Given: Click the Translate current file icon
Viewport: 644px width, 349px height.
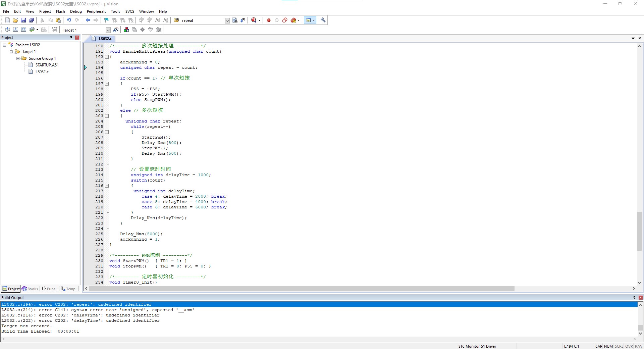Looking at the screenshot, I should tap(7, 30).
